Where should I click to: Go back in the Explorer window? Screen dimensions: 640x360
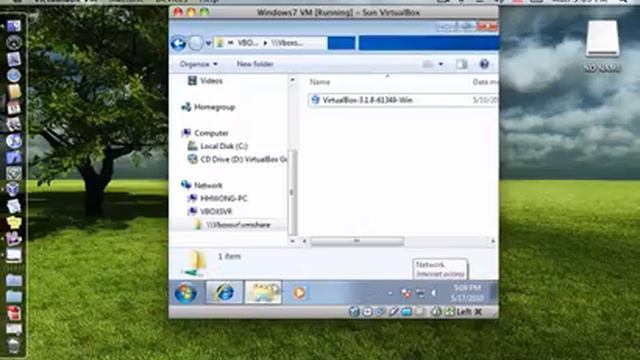click(x=178, y=43)
